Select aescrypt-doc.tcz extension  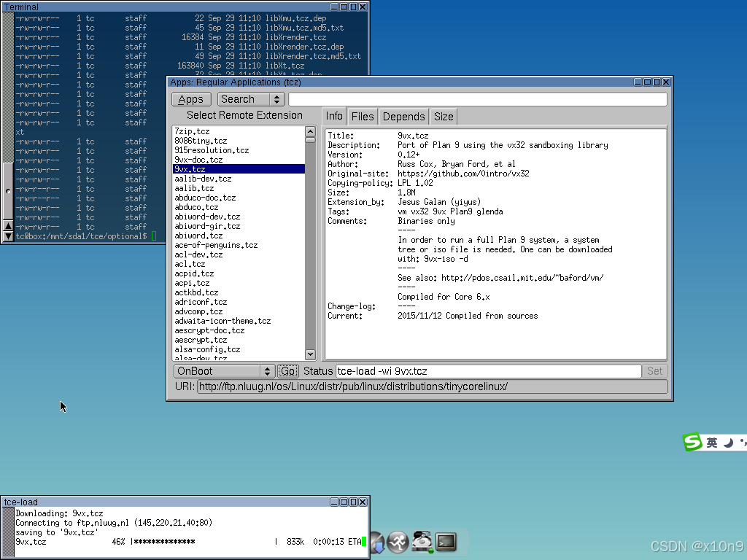pos(239,331)
